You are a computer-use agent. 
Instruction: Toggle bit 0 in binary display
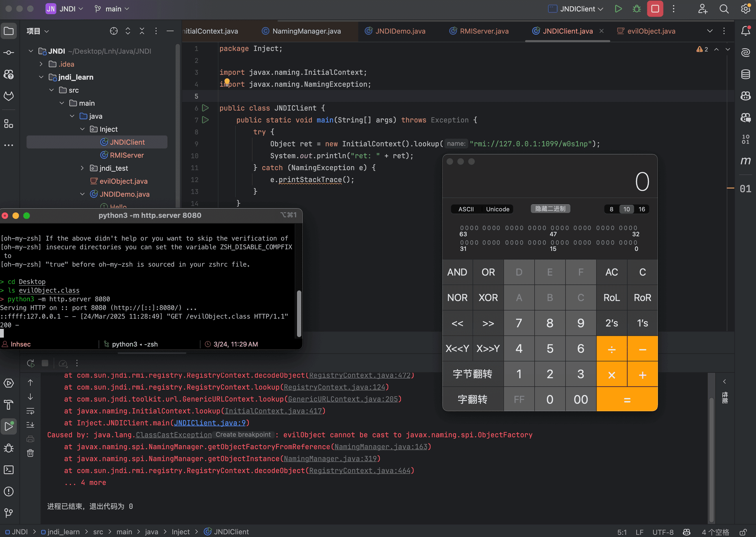pyautogui.click(x=635, y=243)
